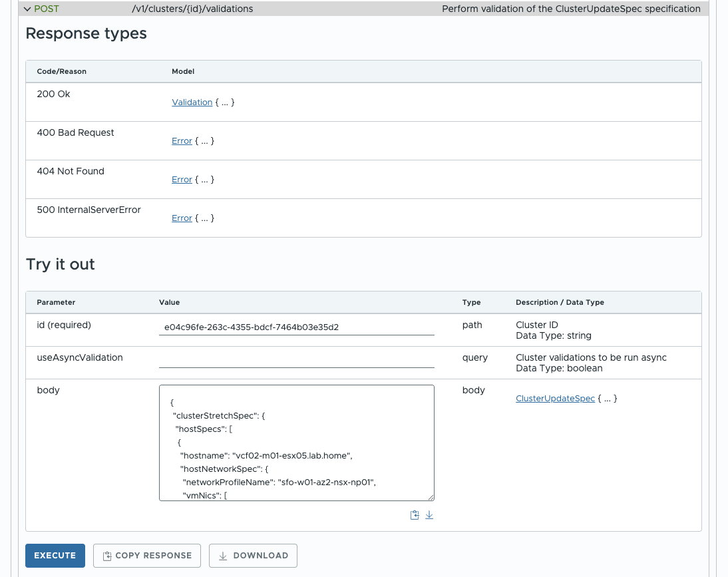Click the POST method label
This screenshot has width=728, height=577.
[x=47, y=9]
